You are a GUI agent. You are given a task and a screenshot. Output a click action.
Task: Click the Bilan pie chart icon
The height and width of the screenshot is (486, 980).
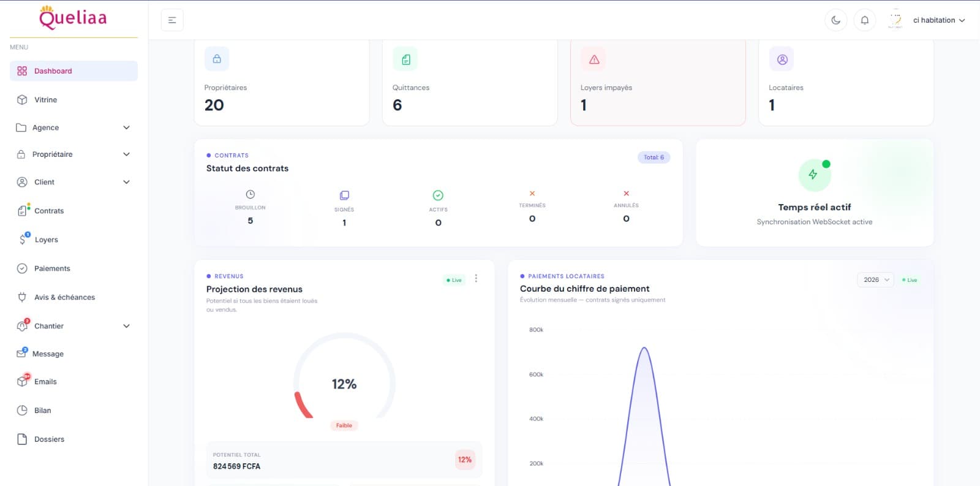click(22, 411)
